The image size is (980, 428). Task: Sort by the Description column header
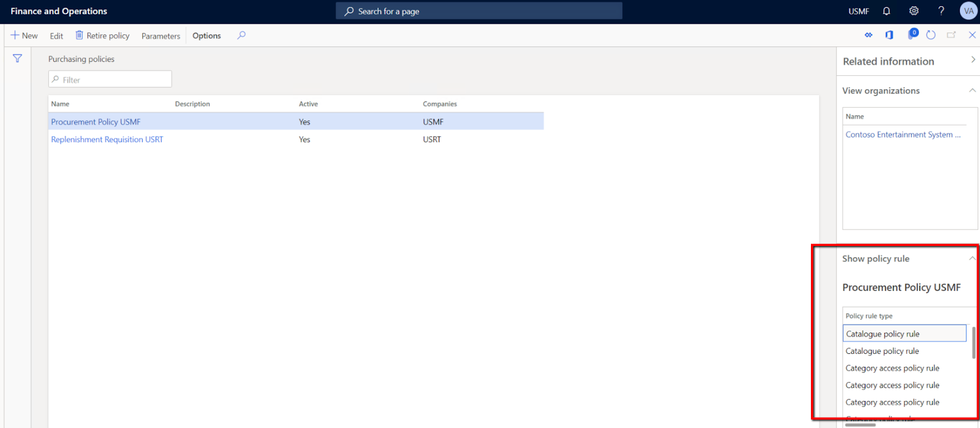click(x=192, y=104)
